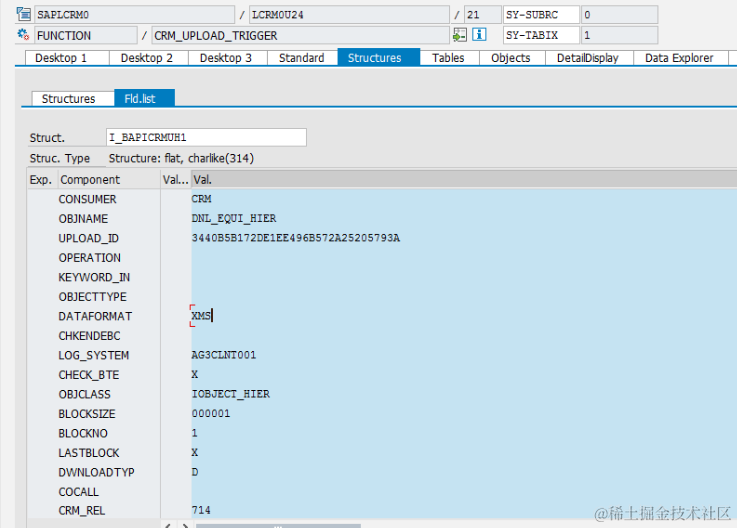Click the CRM_UPLOAD_TRIGGER field

[x=301, y=35]
